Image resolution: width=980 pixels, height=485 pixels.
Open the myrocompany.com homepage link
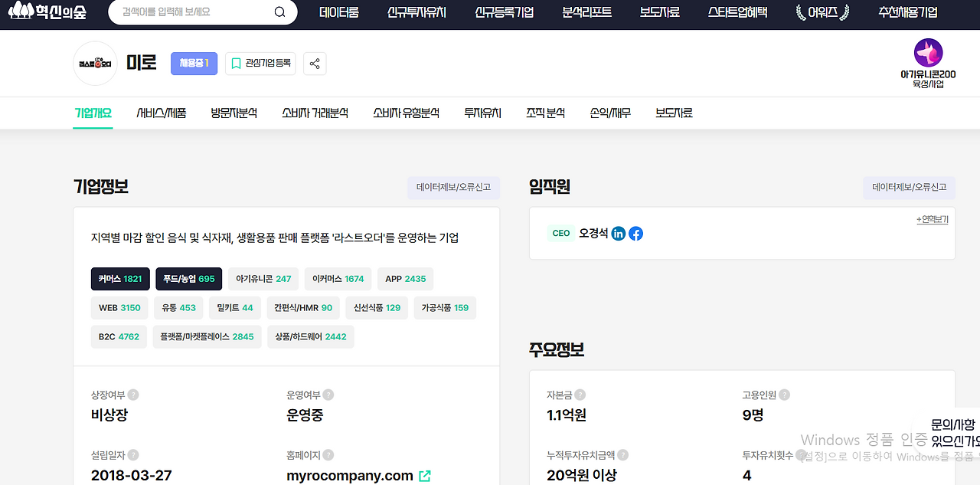point(350,476)
